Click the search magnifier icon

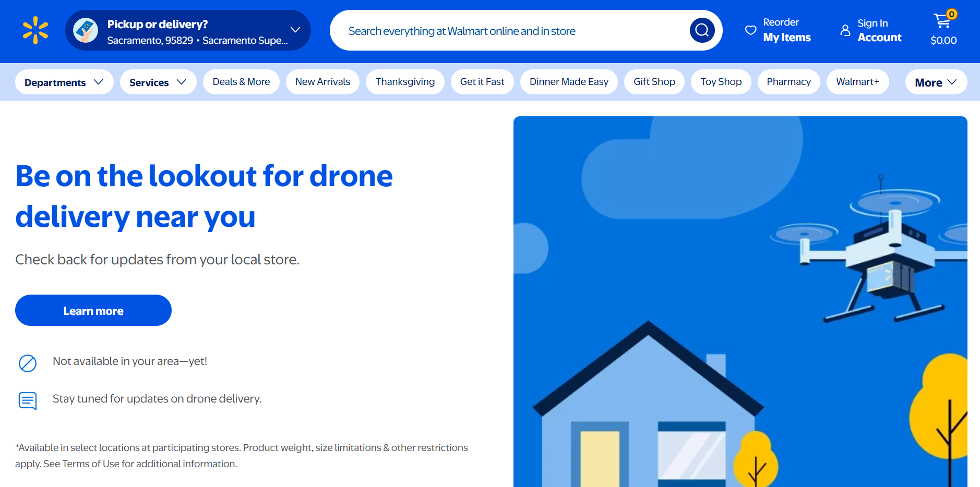coord(702,30)
